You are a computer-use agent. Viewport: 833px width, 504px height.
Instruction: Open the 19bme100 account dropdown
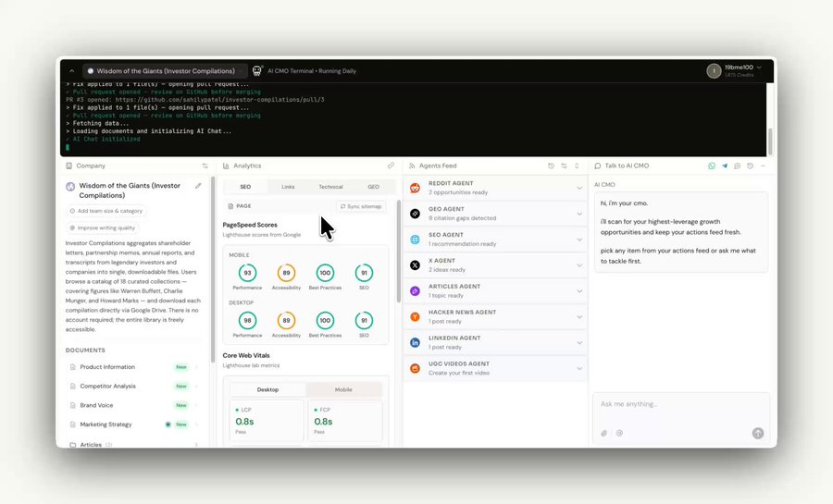pos(734,70)
